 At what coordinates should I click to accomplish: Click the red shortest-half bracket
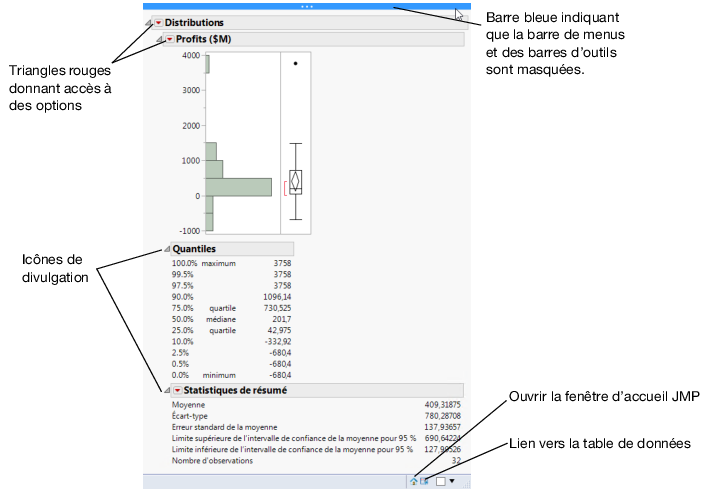[x=285, y=188]
